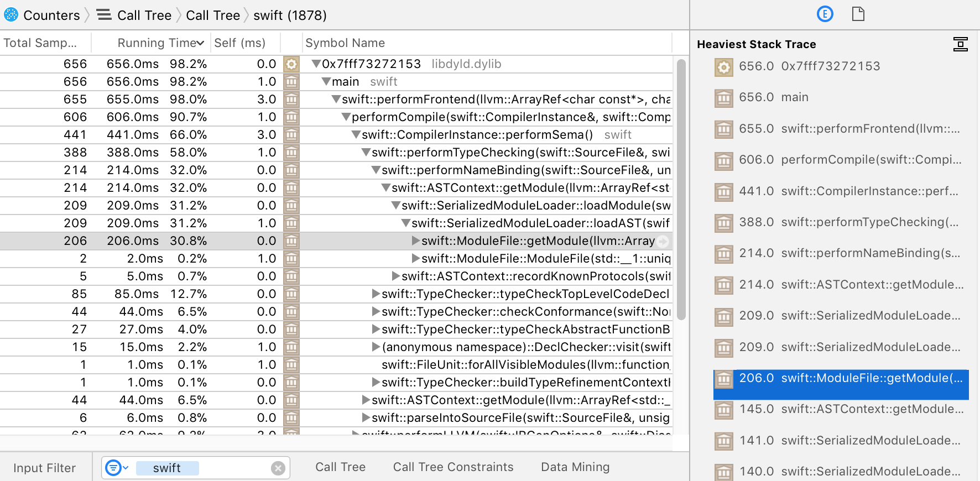This screenshot has height=481, width=980.
Task: Click the Counters instrument icon
Action: [11, 15]
